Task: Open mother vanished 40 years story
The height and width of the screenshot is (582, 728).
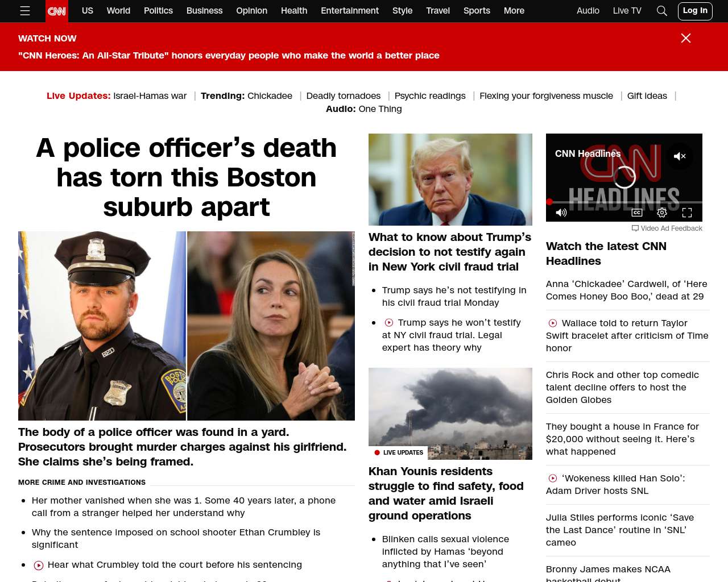Action: [184, 506]
